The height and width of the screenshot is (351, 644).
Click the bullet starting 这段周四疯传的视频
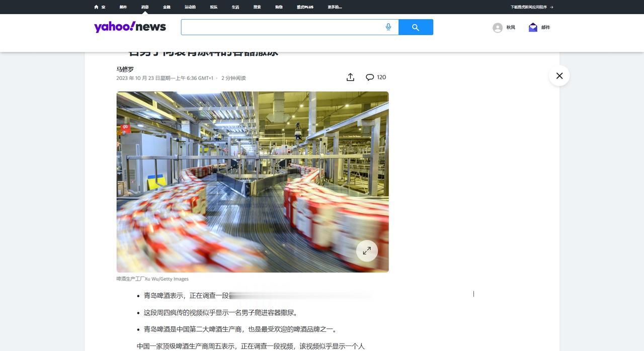[222, 313]
